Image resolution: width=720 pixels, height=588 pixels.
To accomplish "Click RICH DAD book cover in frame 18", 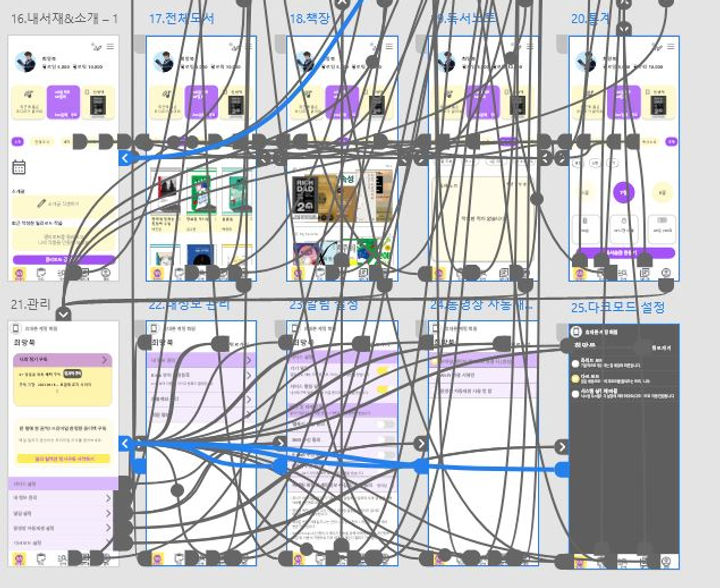I will tap(305, 195).
